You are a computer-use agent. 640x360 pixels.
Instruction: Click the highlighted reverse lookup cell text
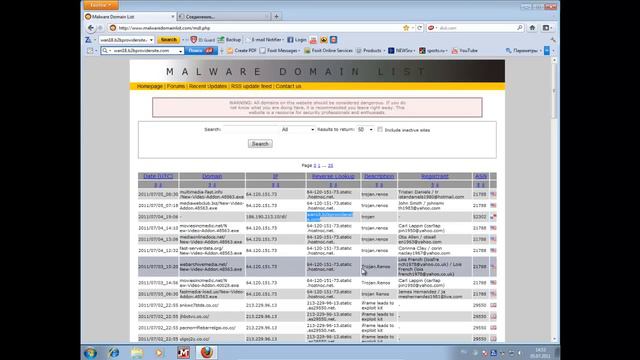(330, 217)
